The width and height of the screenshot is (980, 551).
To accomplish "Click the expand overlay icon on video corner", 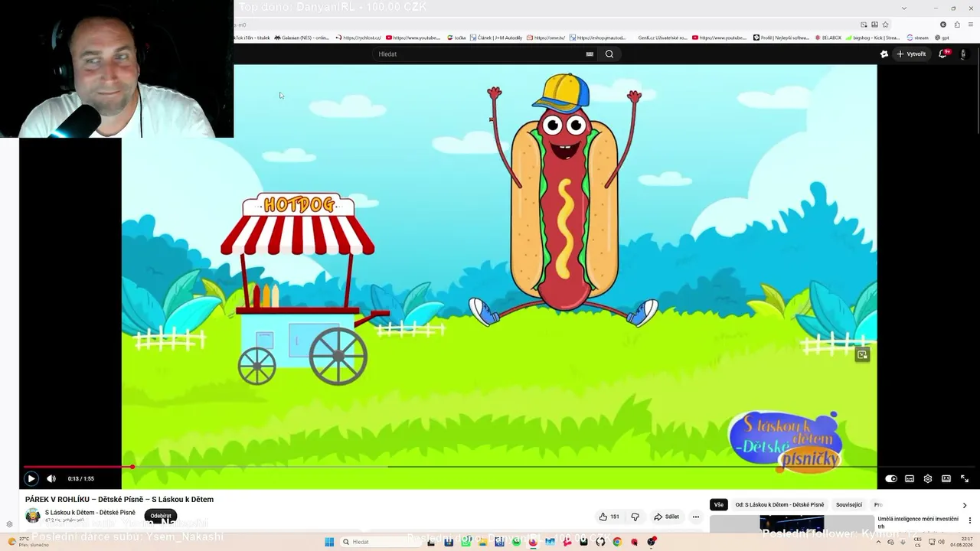I will click(862, 354).
